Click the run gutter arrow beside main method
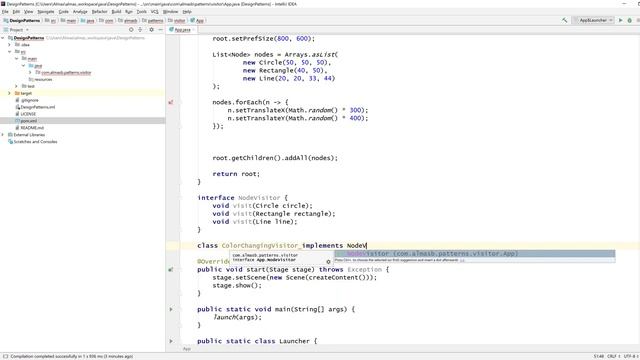The image size is (640, 360). coord(171,309)
